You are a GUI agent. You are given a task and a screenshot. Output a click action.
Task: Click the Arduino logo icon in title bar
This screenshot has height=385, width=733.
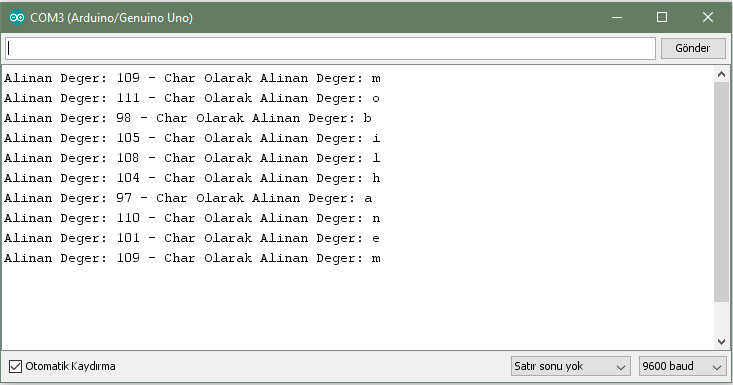[x=17, y=18]
